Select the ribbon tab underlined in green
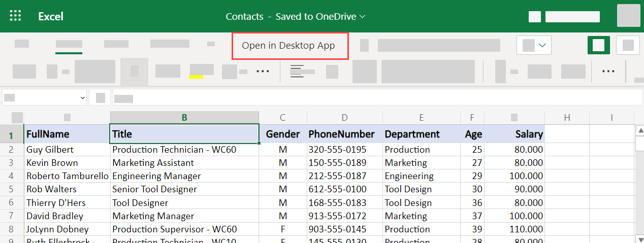Viewport: 644px width, 243px height. (x=69, y=45)
